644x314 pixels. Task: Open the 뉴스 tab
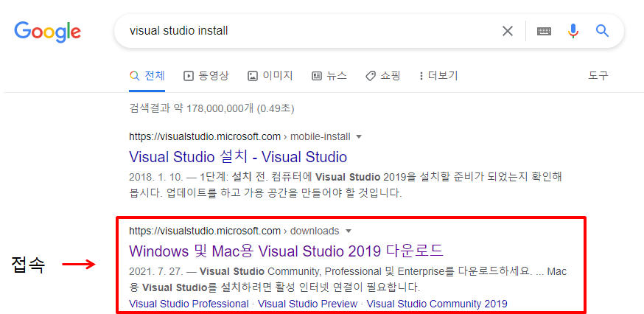click(329, 76)
